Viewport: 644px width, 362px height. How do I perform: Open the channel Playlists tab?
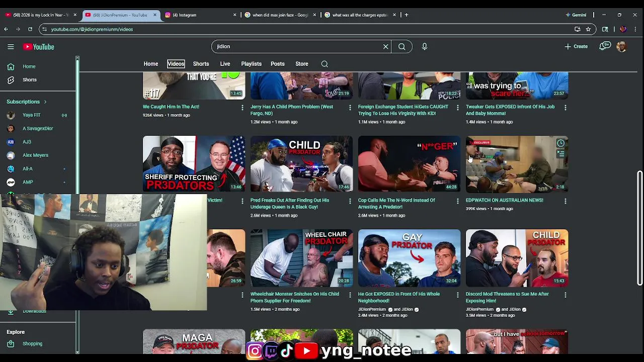pos(251,64)
